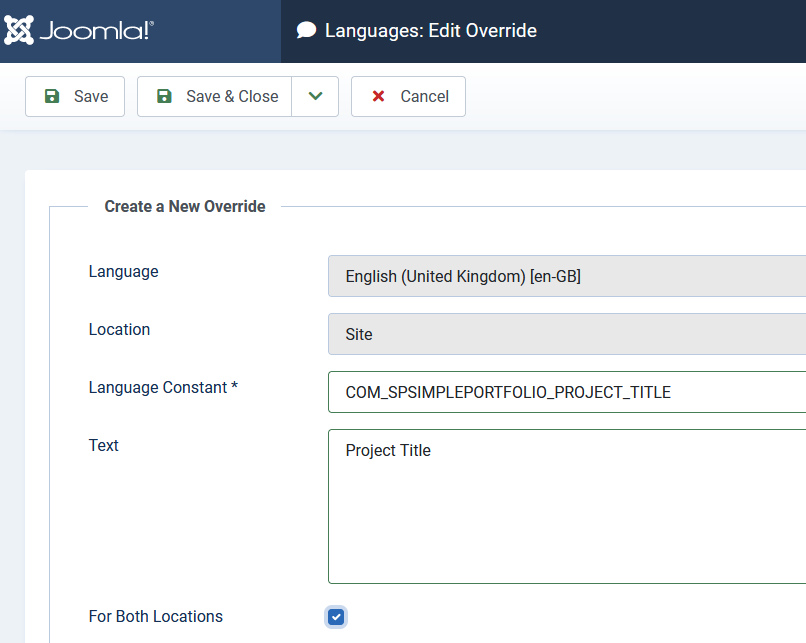Click the floppy disk icon on Save

[x=52, y=97]
